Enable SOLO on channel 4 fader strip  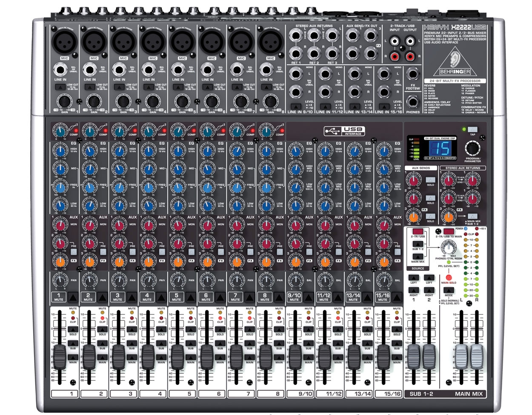click(x=161, y=330)
